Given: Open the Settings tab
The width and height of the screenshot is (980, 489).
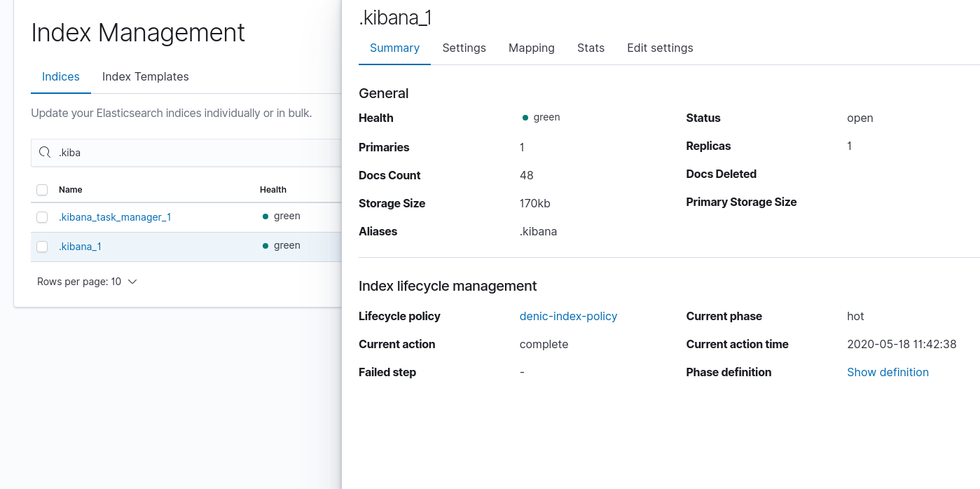Looking at the screenshot, I should point(464,48).
